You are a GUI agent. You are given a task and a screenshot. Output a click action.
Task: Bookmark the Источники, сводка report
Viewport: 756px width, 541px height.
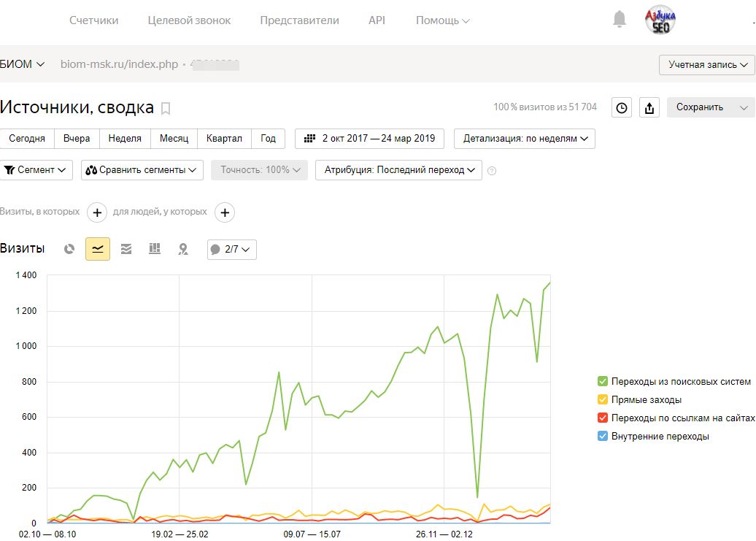(166, 109)
